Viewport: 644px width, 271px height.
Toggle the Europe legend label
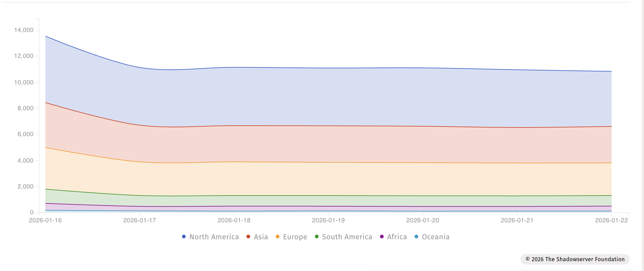(295, 237)
